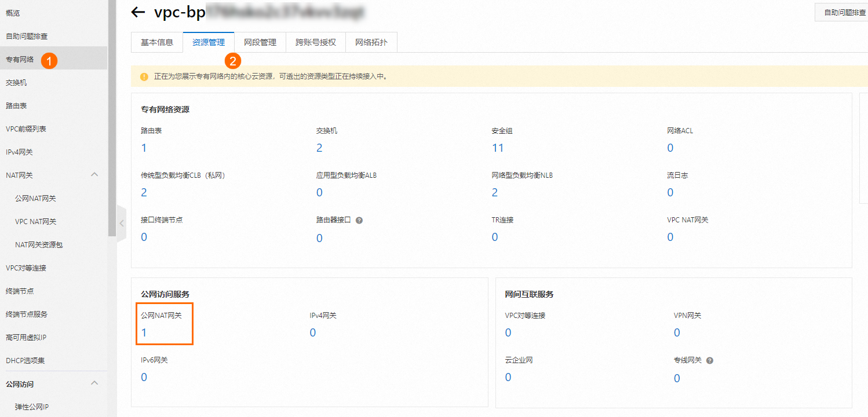Click the 网间互联服务 section heading
Viewport: 868px width, 417px height.
tap(530, 294)
